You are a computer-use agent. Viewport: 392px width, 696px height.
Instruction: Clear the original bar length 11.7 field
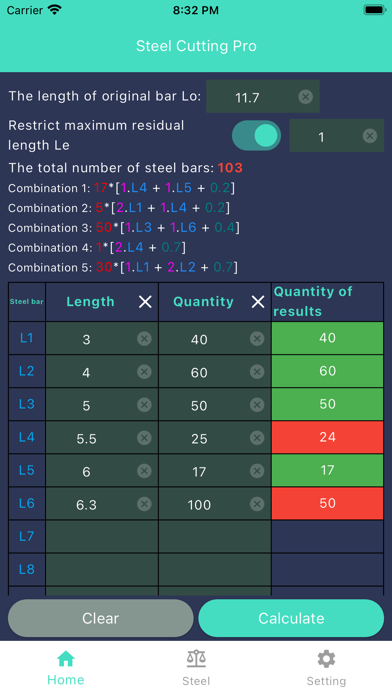(305, 96)
